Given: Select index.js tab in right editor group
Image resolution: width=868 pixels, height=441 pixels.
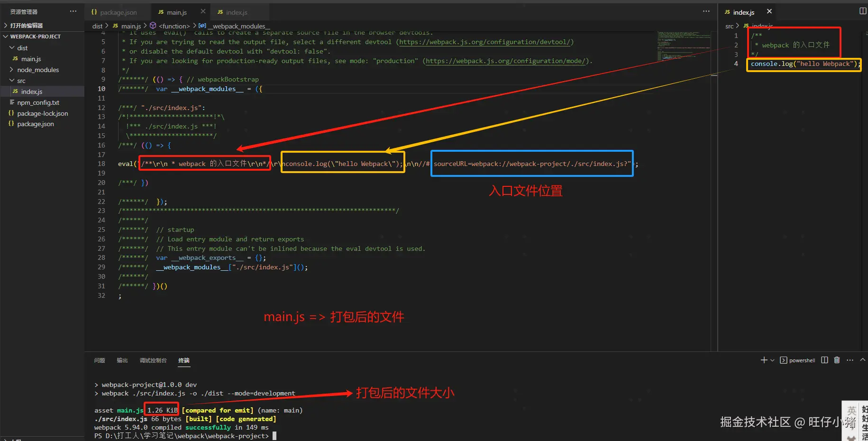Looking at the screenshot, I should click(743, 12).
